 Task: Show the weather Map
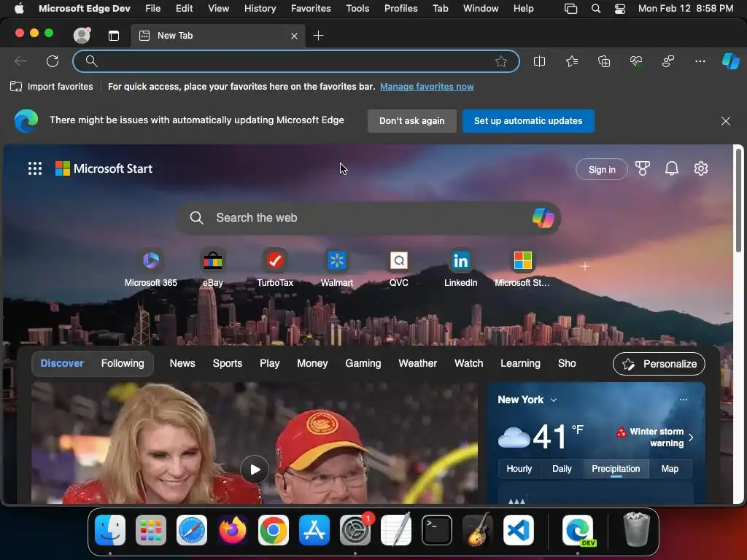[670, 469]
